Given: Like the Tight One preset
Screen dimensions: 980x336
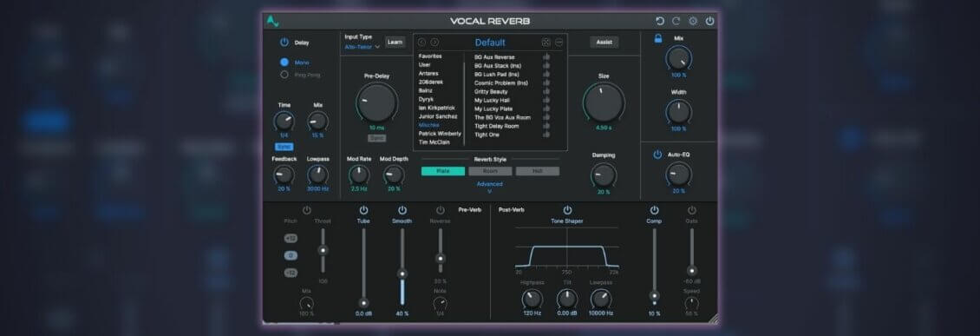Looking at the screenshot, I should [546, 135].
